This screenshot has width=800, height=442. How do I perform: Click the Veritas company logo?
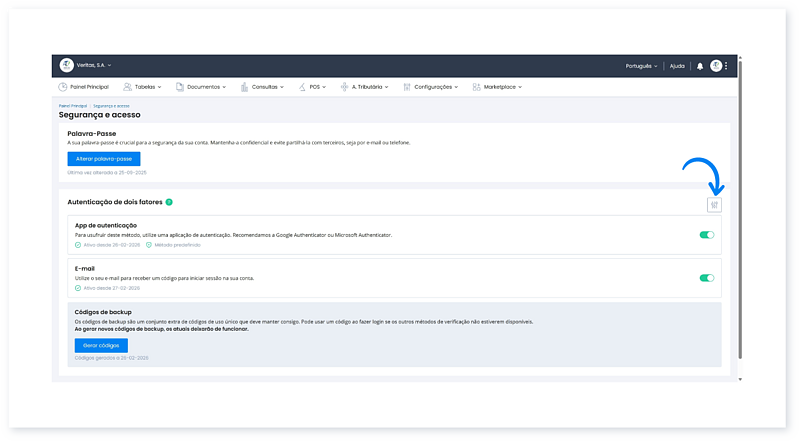pos(66,66)
